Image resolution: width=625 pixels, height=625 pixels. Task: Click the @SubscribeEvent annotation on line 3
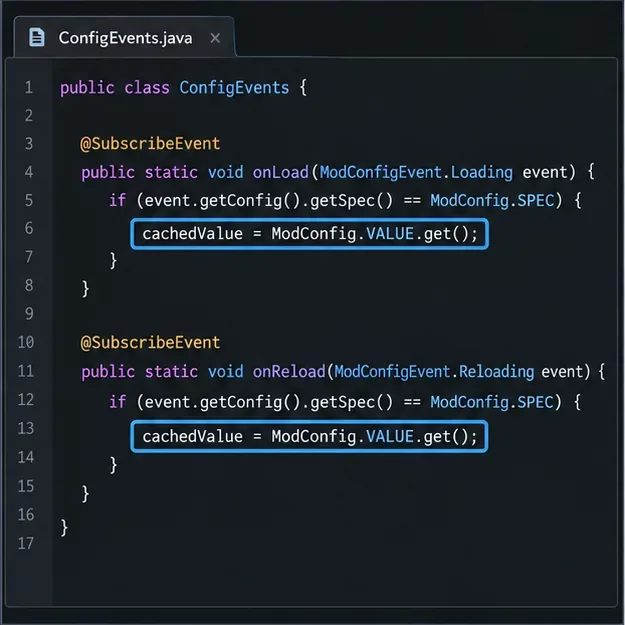tap(150, 144)
